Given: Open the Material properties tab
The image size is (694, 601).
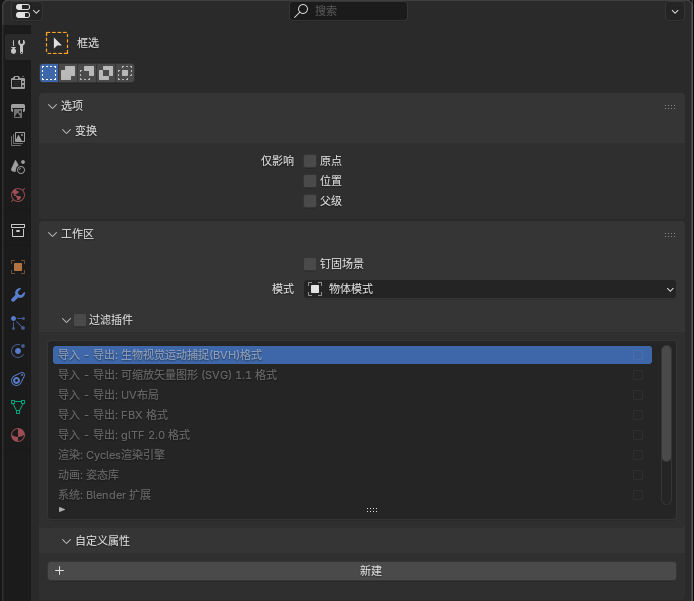Looking at the screenshot, I should coord(17,435).
